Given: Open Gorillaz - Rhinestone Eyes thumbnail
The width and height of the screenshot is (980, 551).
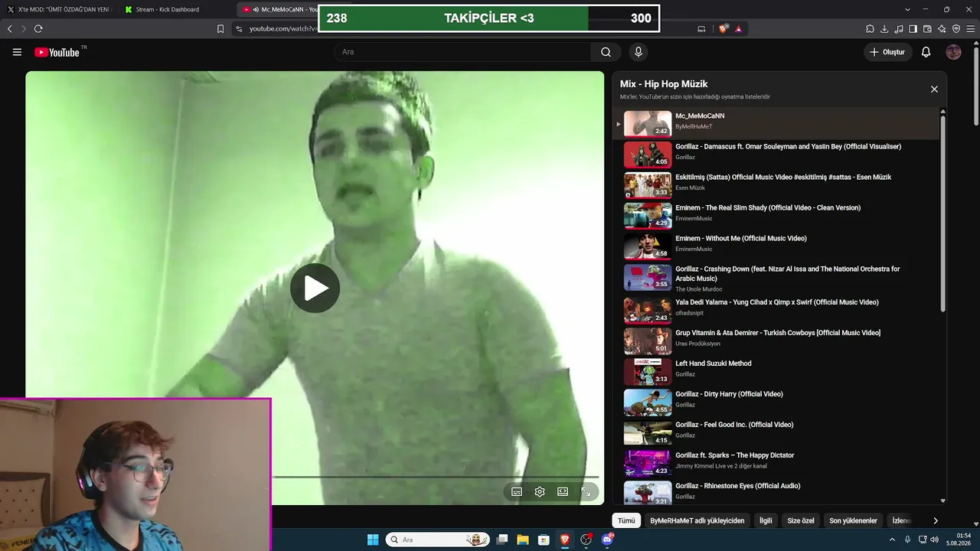Looking at the screenshot, I should coord(648,493).
